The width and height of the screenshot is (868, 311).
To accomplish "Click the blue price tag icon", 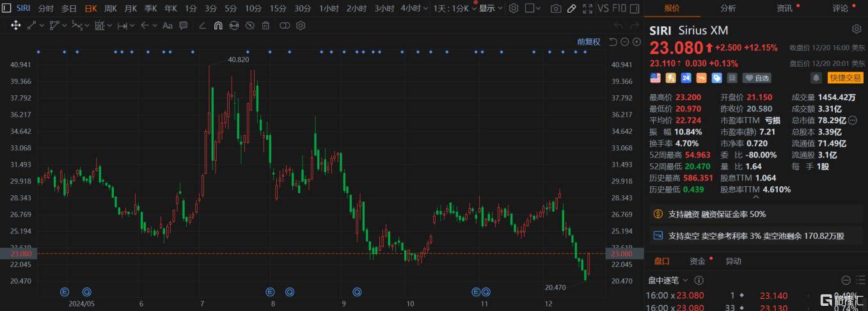I will [x=717, y=78].
